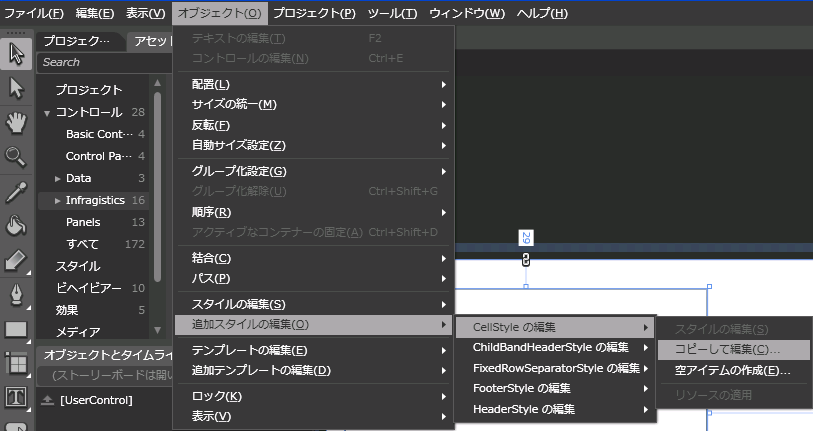The height and width of the screenshot is (431, 813).
Task: Expand the Infragistics category
Action: [58, 200]
